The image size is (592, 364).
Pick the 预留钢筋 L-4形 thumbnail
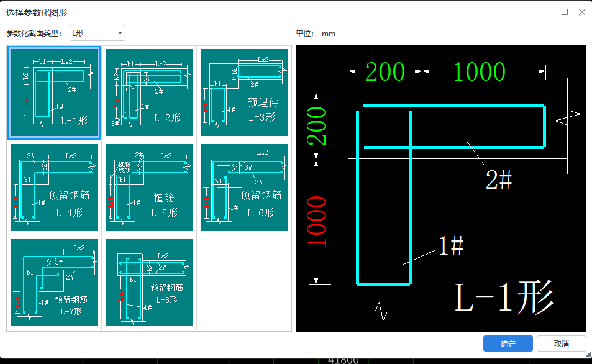54,188
